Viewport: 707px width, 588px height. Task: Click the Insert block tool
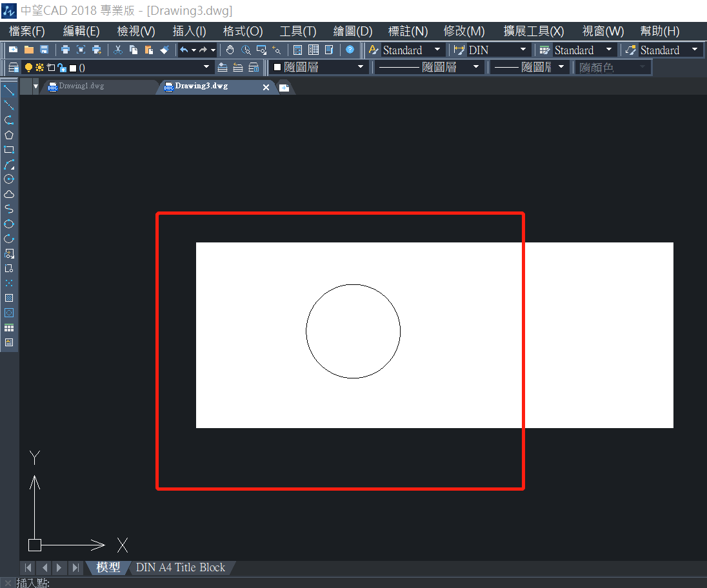pos(9,253)
